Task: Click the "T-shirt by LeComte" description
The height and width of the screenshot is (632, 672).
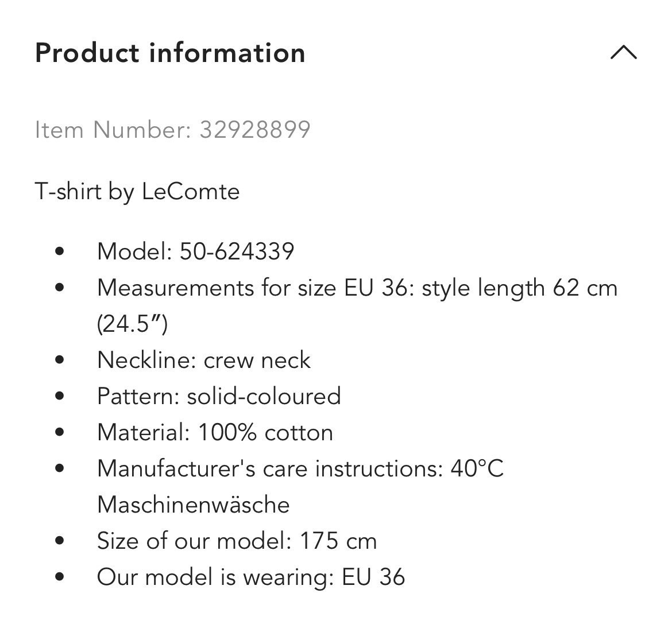Action: pyautogui.click(x=137, y=191)
